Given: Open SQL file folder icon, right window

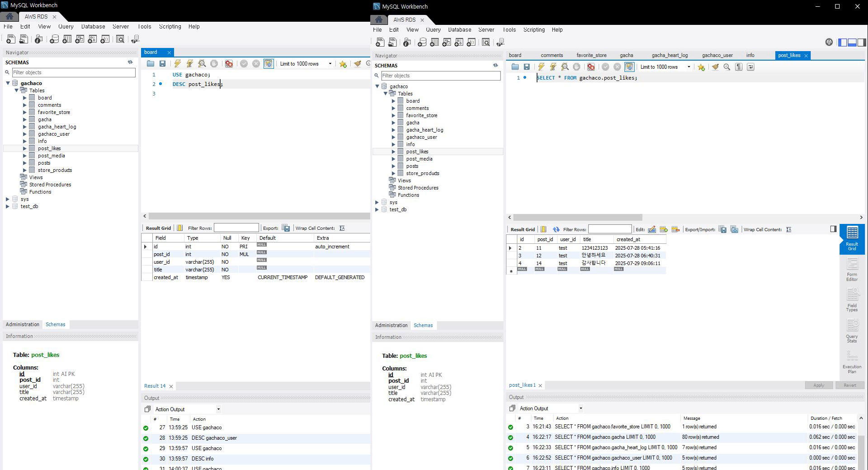Looking at the screenshot, I should (x=515, y=67).
